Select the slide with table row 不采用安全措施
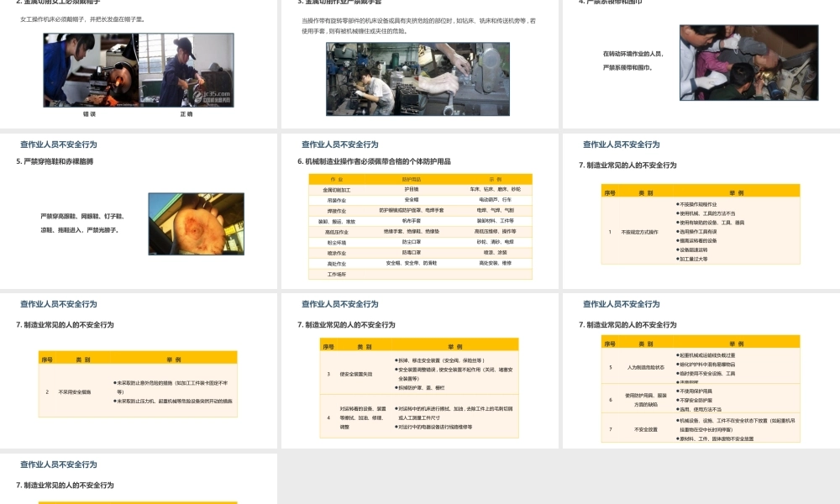Image resolution: width=840 pixels, height=504 pixels. (139, 370)
